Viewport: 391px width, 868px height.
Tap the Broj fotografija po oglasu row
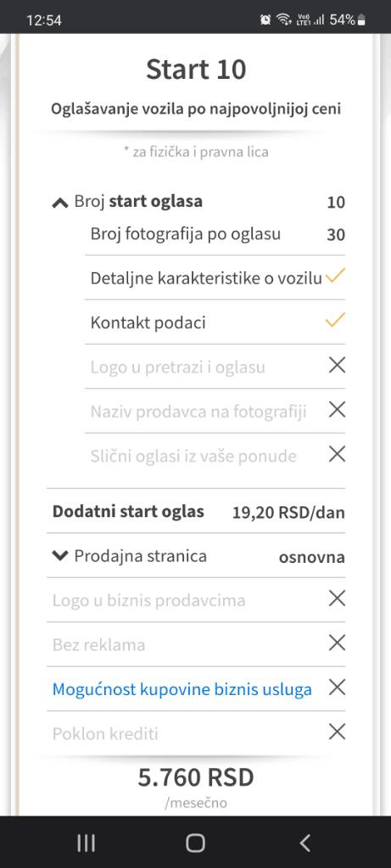pos(215,234)
